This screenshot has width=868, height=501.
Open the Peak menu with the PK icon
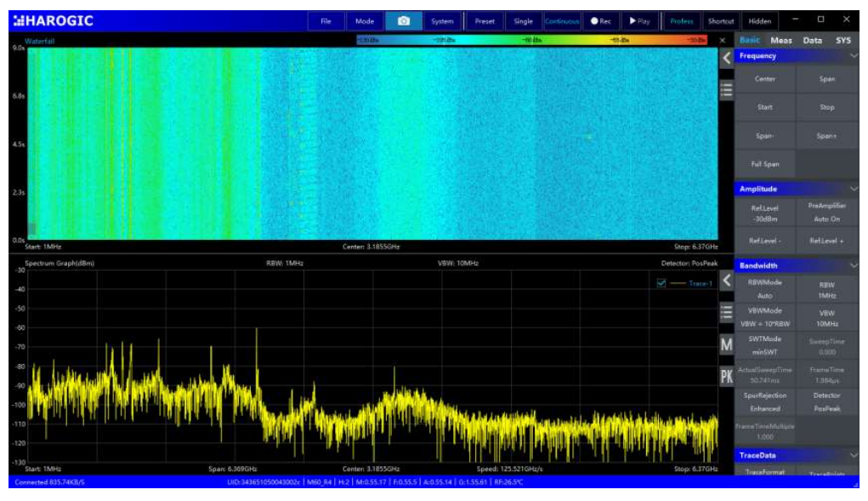[726, 377]
